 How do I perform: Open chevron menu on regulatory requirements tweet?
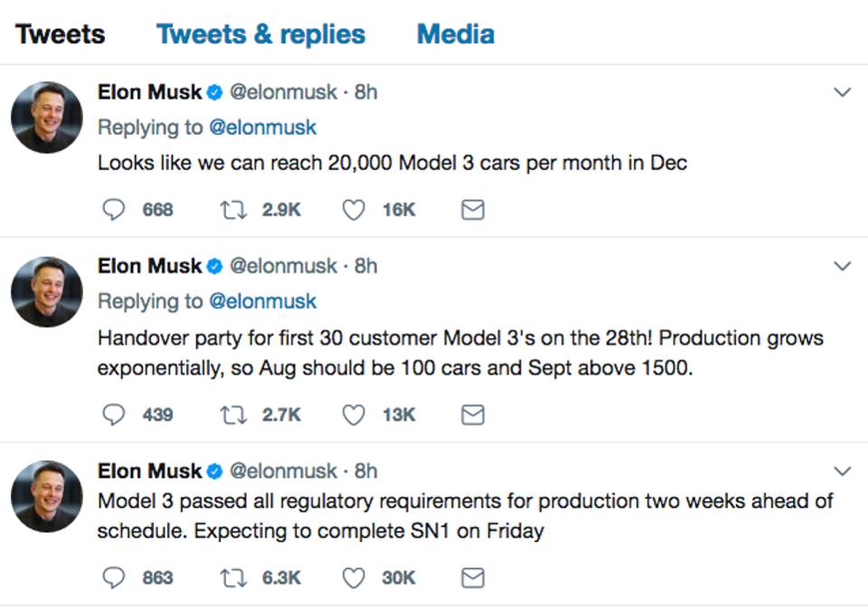pyautogui.click(x=842, y=471)
